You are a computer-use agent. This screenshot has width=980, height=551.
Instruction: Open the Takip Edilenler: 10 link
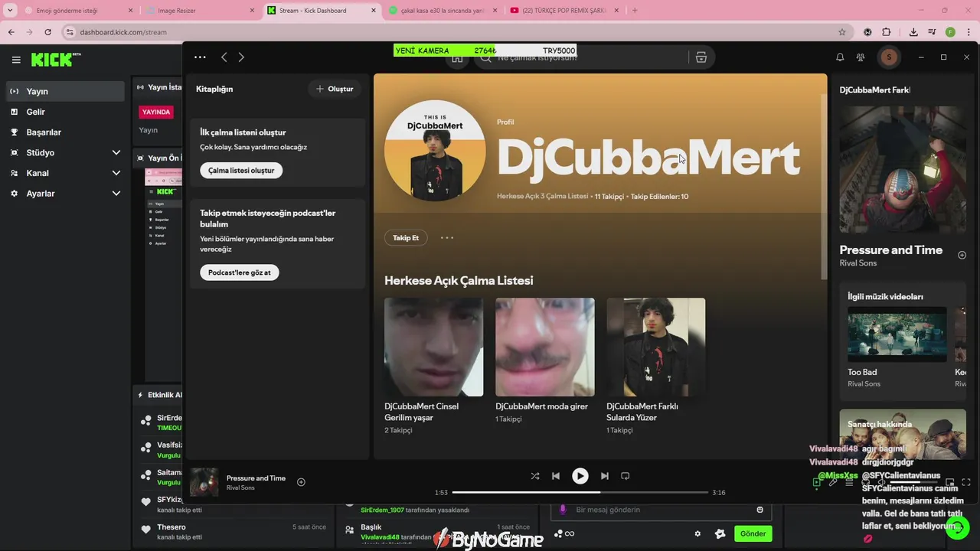pos(659,197)
